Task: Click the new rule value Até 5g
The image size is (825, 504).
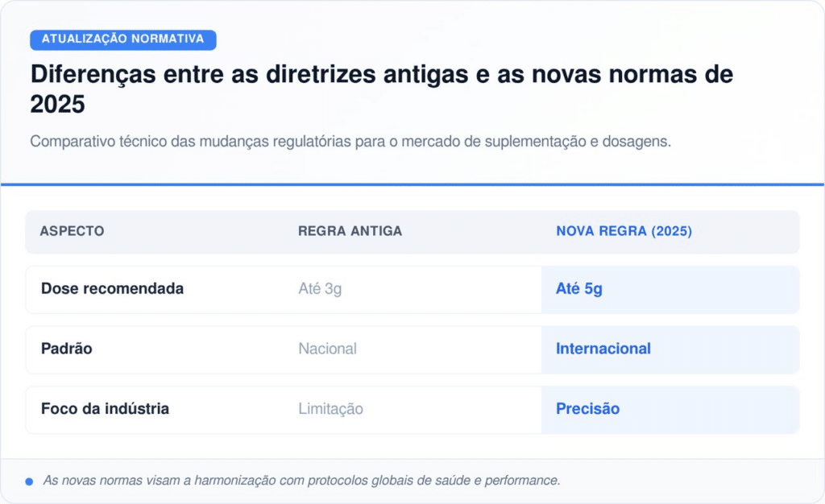Action: click(x=578, y=289)
